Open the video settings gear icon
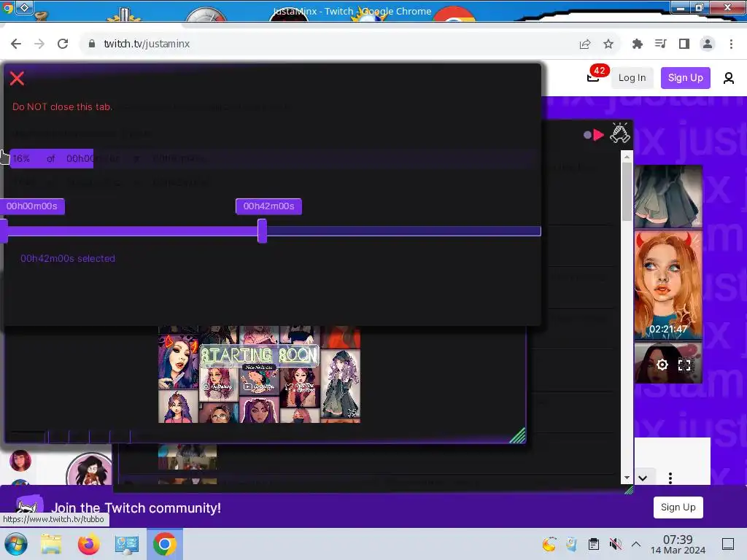 pyautogui.click(x=662, y=365)
